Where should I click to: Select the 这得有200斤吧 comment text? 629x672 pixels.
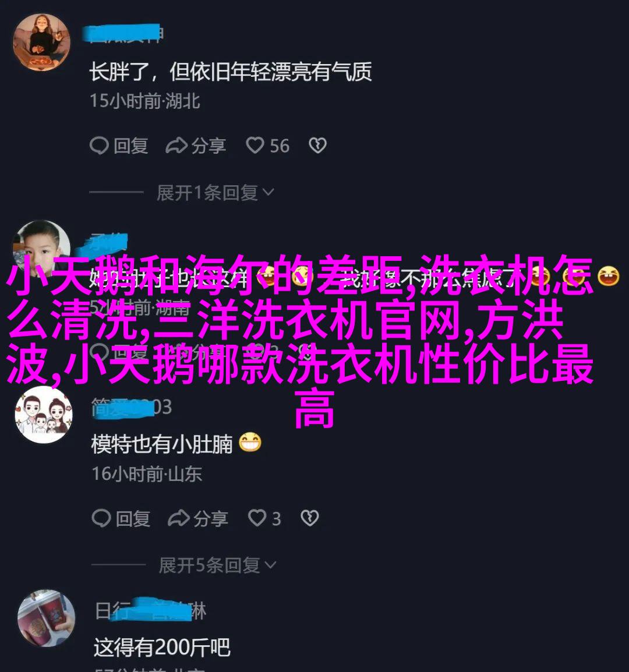tap(162, 647)
